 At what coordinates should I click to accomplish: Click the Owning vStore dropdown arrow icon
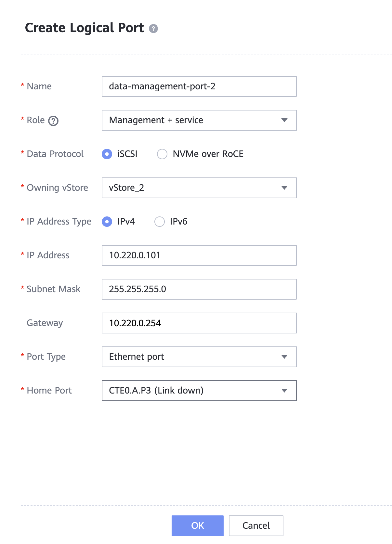tap(284, 188)
